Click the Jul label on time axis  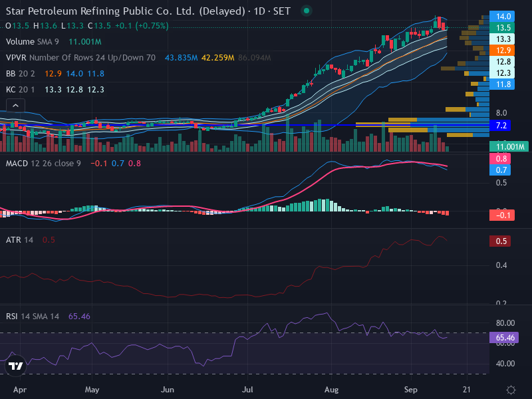(247, 390)
